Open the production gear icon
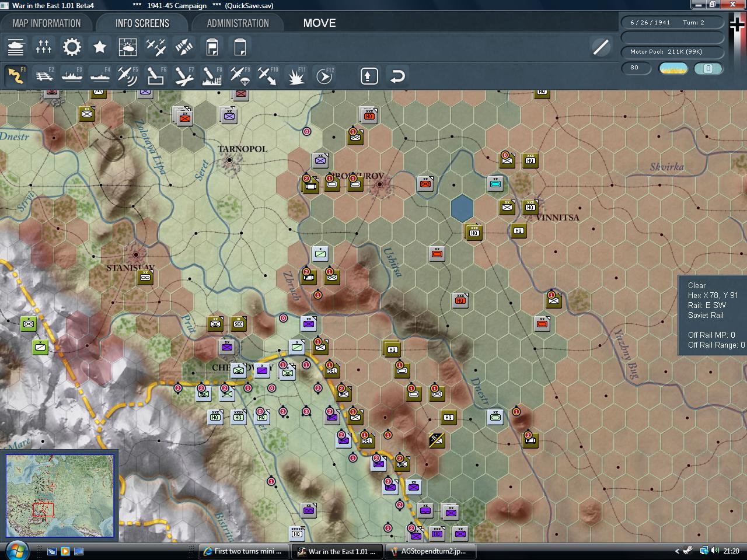Screen dimensions: 747x560 [72, 47]
